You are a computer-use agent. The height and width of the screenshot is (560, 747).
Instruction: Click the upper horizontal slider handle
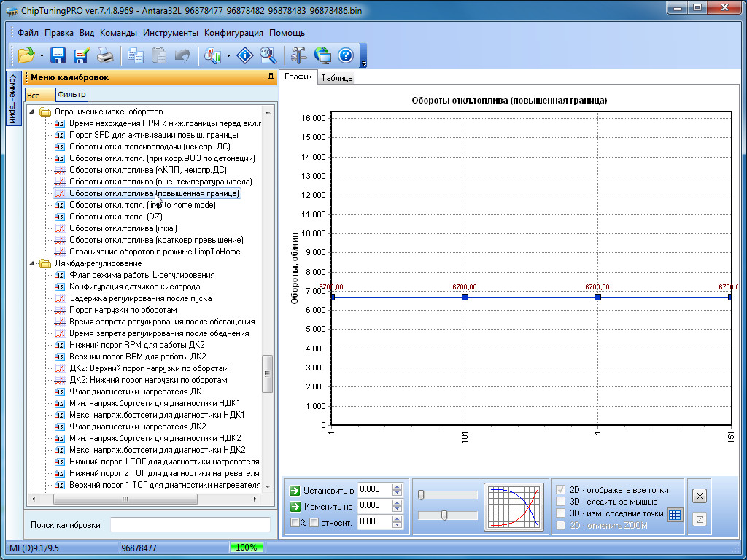coord(422,495)
